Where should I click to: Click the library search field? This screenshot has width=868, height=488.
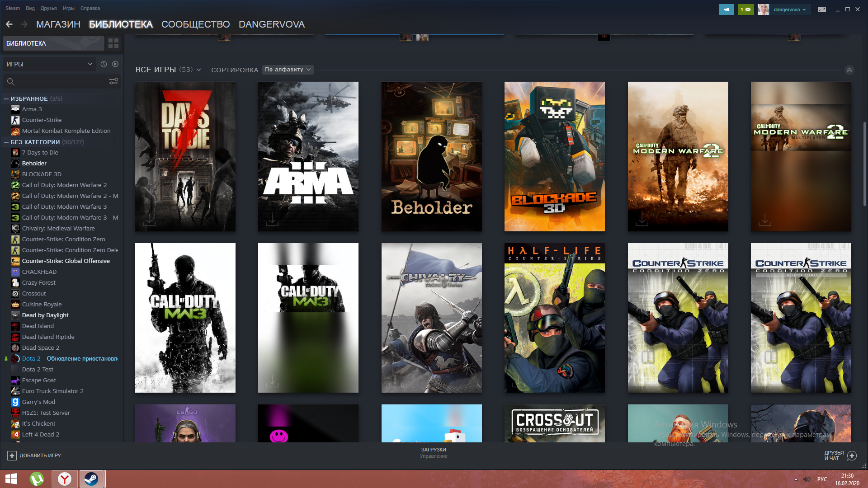click(x=61, y=82)
